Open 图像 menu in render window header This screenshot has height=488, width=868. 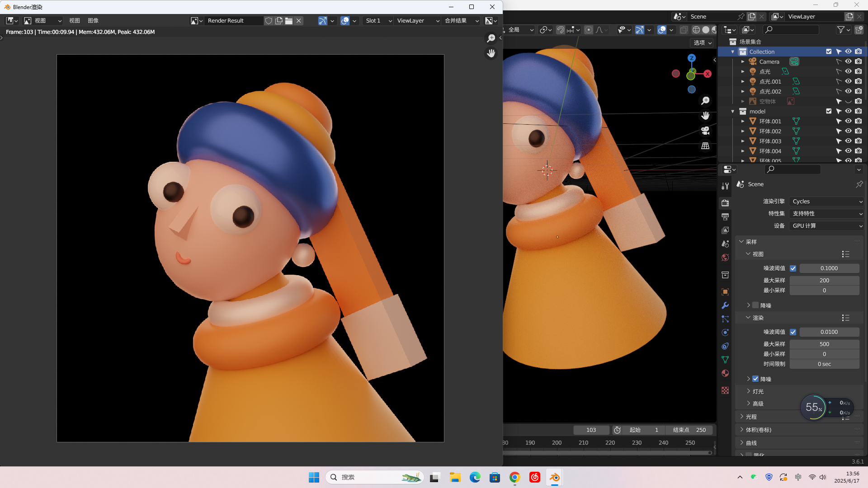93,21
